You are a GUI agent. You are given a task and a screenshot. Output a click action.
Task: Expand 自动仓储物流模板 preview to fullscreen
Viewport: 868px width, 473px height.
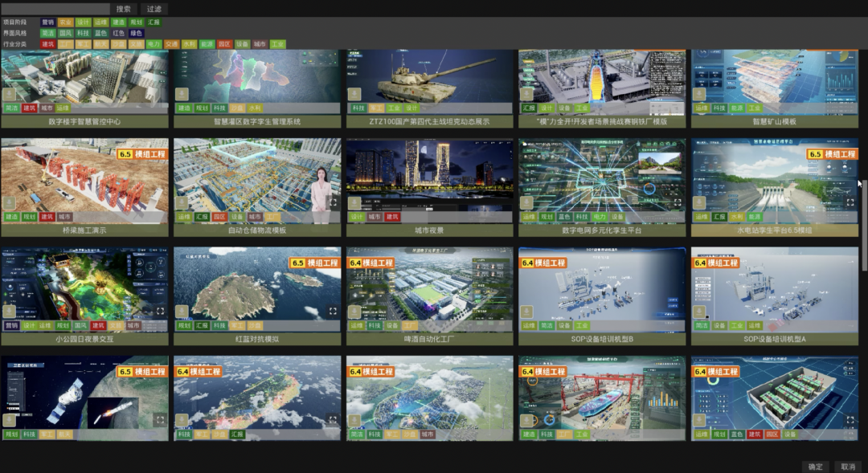(333, 202)
